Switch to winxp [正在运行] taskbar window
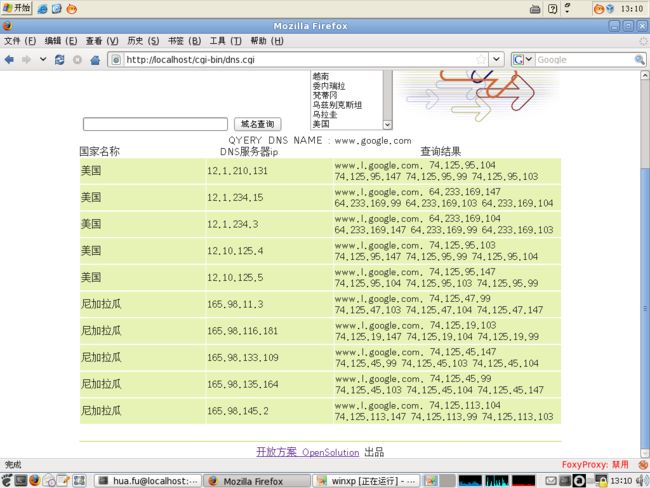 366,481
